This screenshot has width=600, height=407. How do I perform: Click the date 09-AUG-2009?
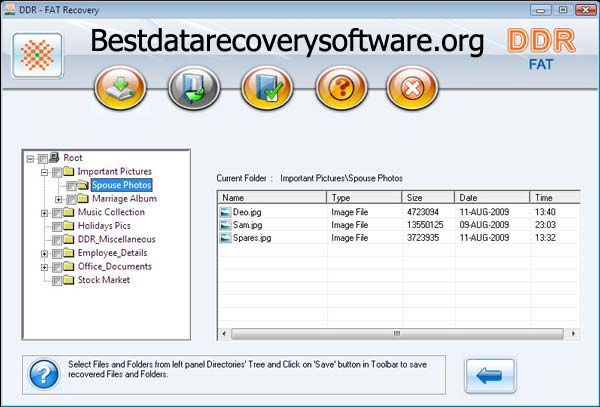484,225
